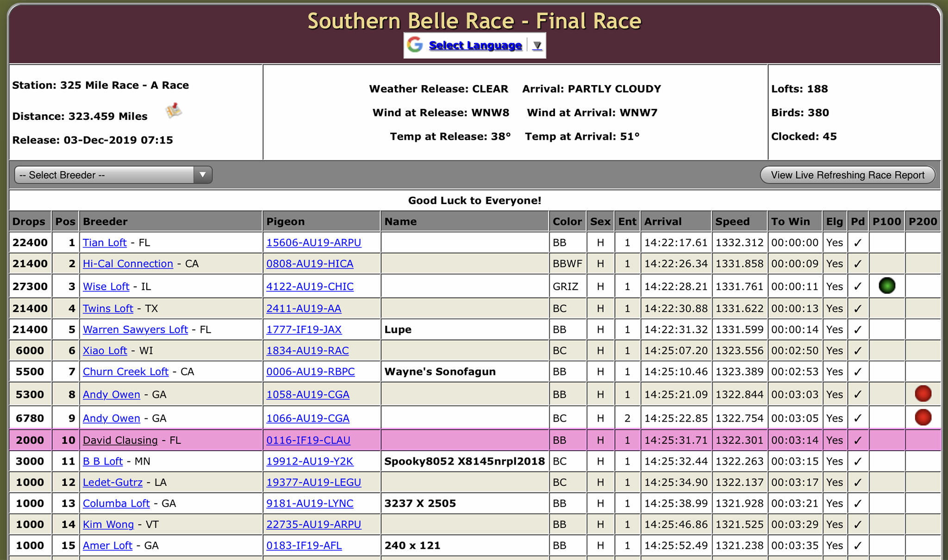Open the Tian Loft breeder link

(x=105, y=243)
